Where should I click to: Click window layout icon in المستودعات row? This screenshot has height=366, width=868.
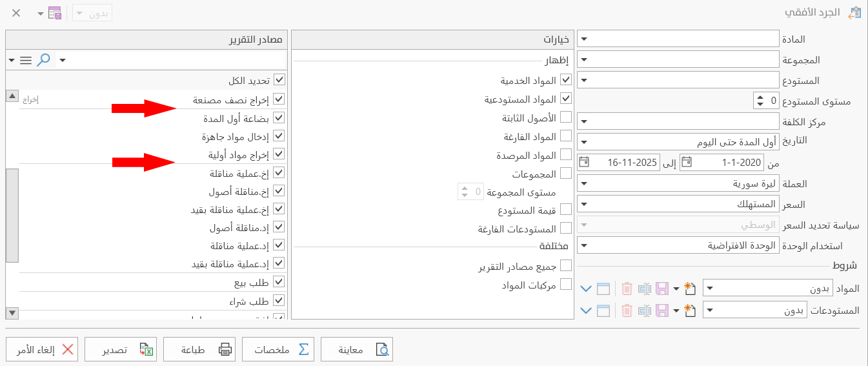coord(603,310)
